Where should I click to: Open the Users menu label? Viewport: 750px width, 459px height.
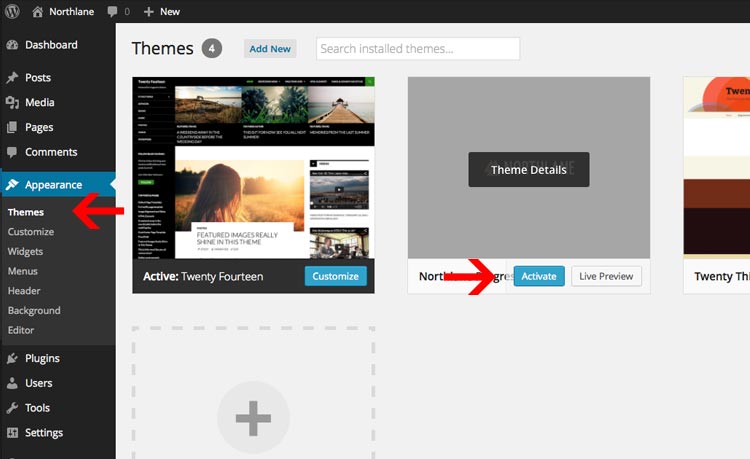coord(39,383)
